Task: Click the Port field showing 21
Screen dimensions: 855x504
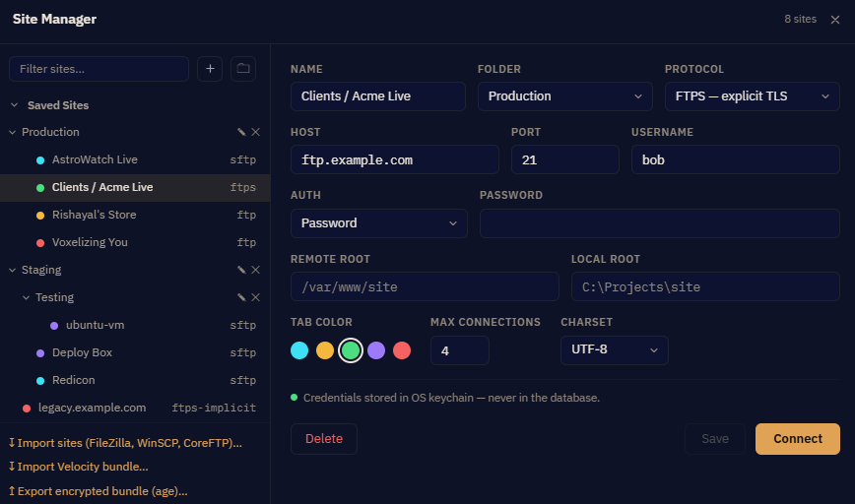Action: pyautogui.click(x=565, y=159)
